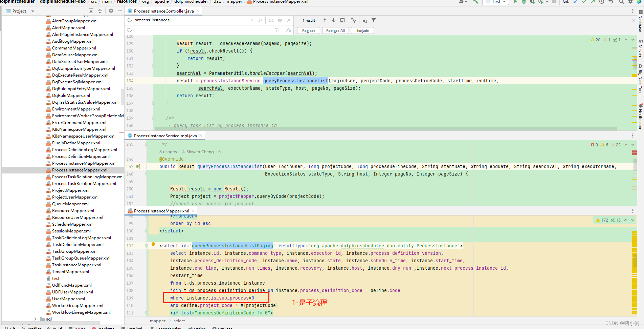
Task: Run the Test configuration
Action: pyautogui.click(x=515, y=2)
